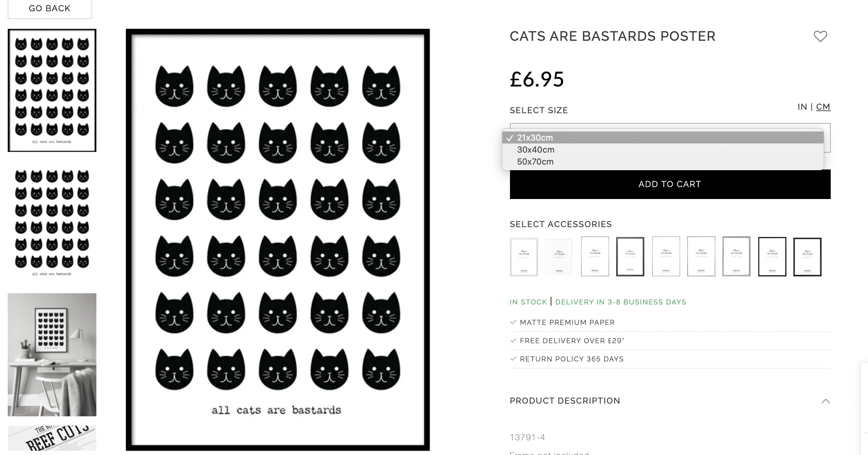Choose the seventh accessory frame, silver-edged
The width and height of the screenshot is (868, 455).
pyautogui.click(x=736, y=257)
